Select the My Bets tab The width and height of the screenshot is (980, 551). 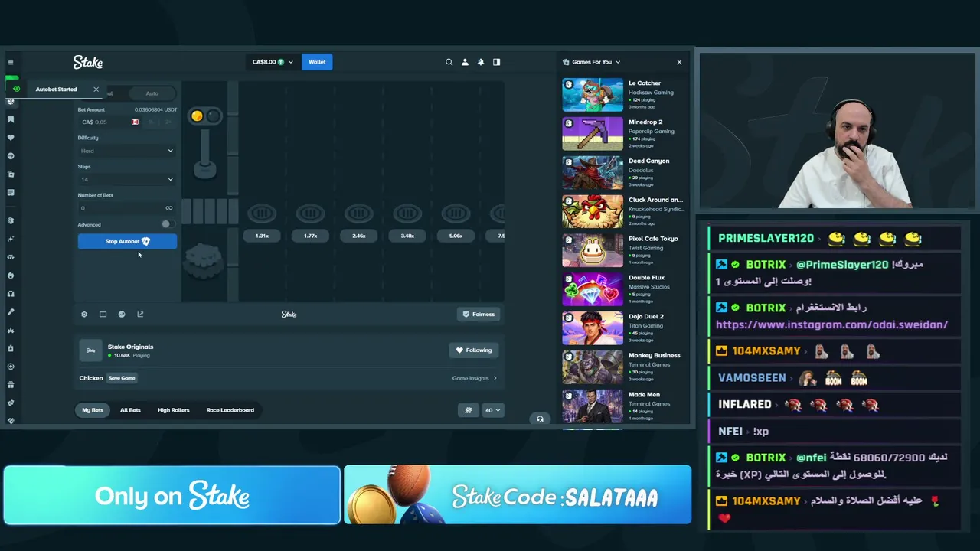(93, 410)
